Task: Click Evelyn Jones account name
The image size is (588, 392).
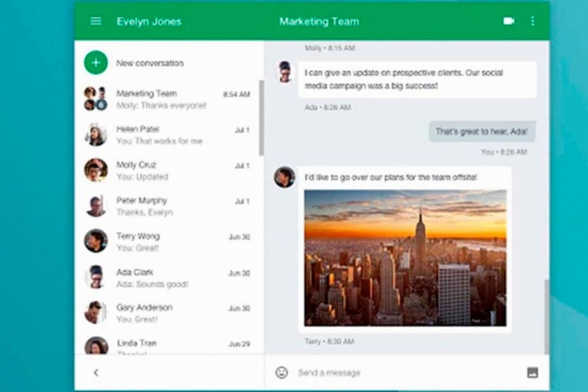Action: 149,21
